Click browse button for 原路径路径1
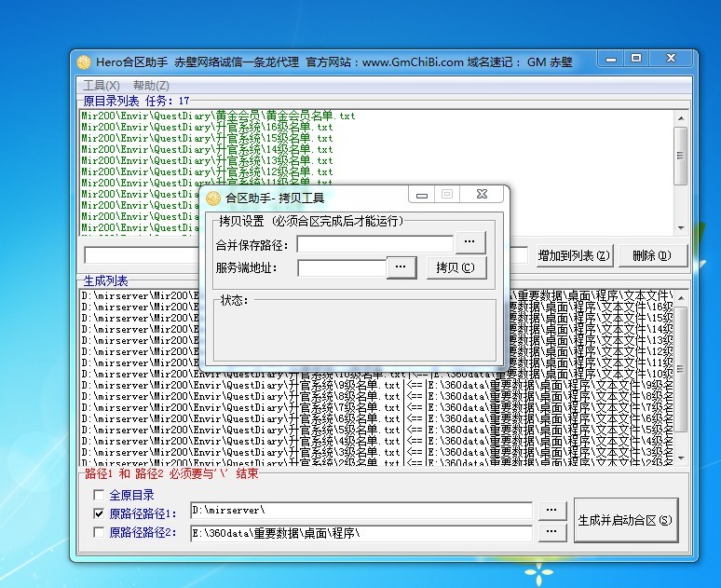The height and width of the screenshot is (588, 721). coord(552,510)
